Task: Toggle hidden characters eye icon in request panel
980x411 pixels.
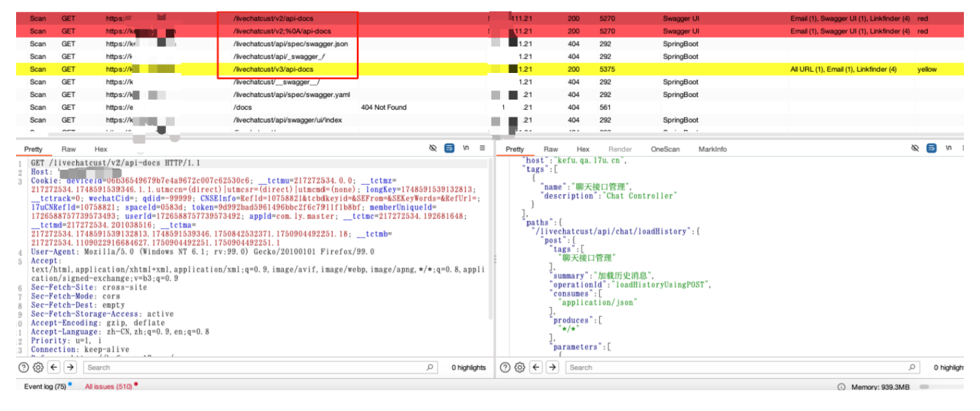Action: [x=433, y=148]
